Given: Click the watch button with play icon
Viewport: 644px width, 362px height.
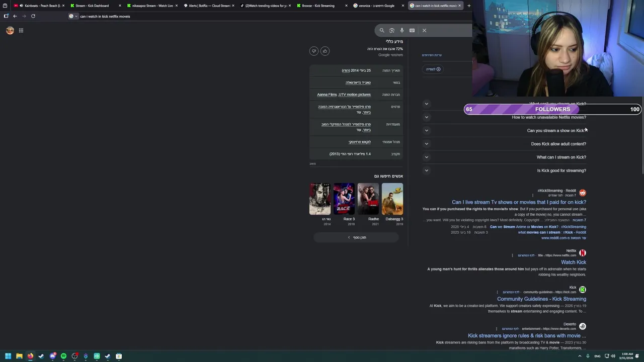Looking at the screenshot, I should [433, 69].
